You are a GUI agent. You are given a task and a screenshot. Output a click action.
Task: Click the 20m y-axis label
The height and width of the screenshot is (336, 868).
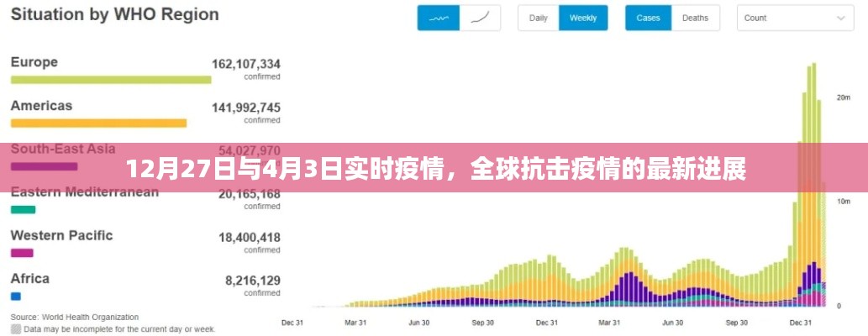844,97
